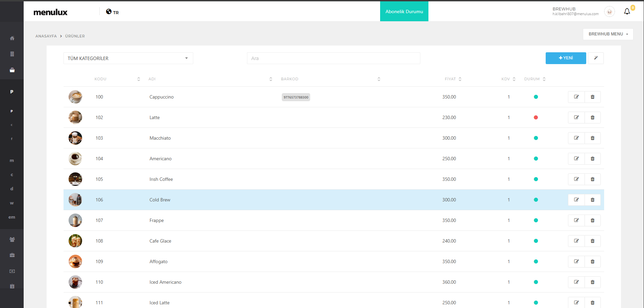Click the trash icon for Affogato
This screenshot has width=644, height=308.
[592, 261]
